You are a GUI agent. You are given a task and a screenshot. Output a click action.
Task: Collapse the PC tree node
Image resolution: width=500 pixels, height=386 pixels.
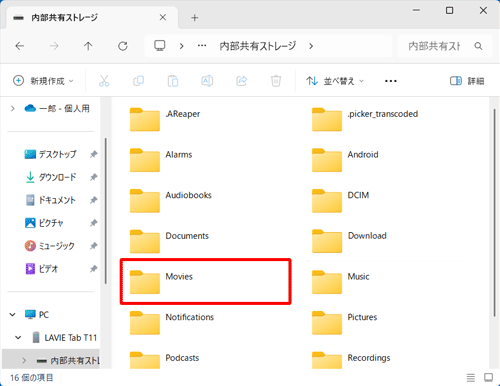point(13,314)
